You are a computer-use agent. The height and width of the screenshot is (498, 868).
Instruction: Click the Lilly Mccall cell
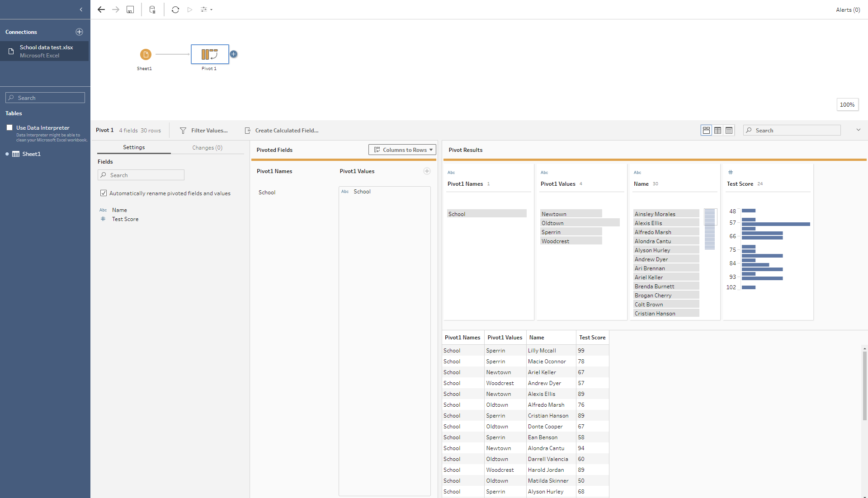pos(551,351)
